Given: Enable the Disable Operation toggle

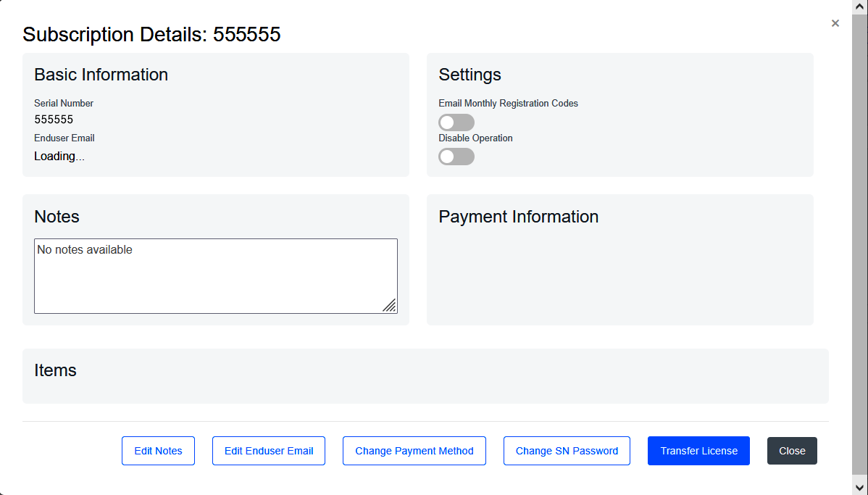Looking at the screenshot, I should click(456, 156).
